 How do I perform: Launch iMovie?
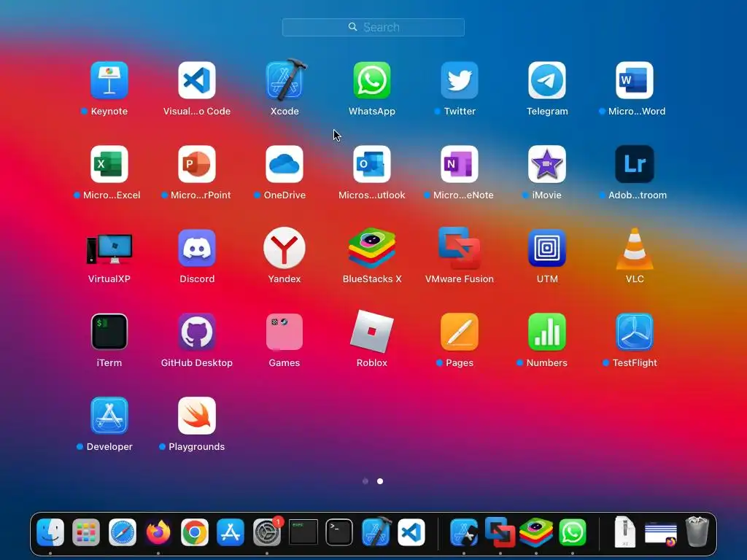[x=547, y=164]
